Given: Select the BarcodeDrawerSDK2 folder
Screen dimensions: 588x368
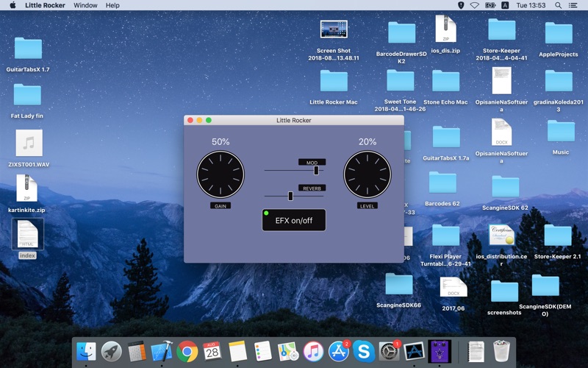Looking at the screenshot, I should [401, 32].
